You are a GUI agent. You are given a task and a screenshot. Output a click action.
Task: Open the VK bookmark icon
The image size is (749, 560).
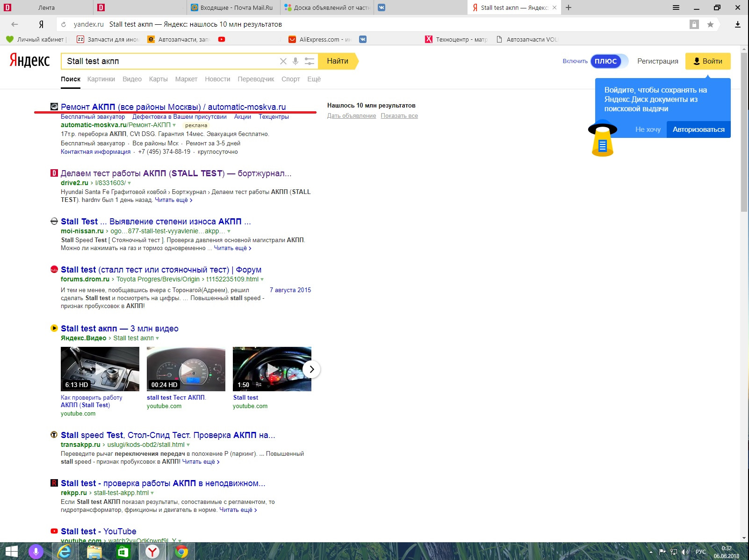pyautogui.click(x=363, y=39)
